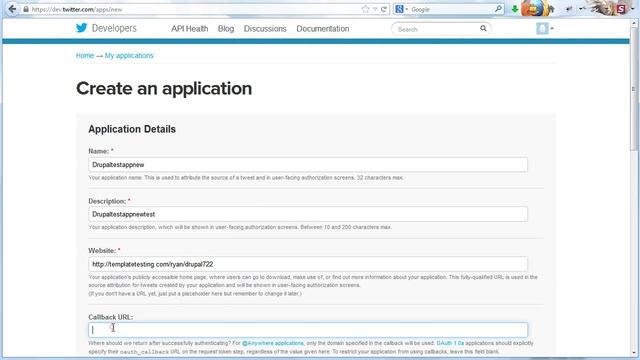
Task: Click the Website: label
Action: [102, 251]
